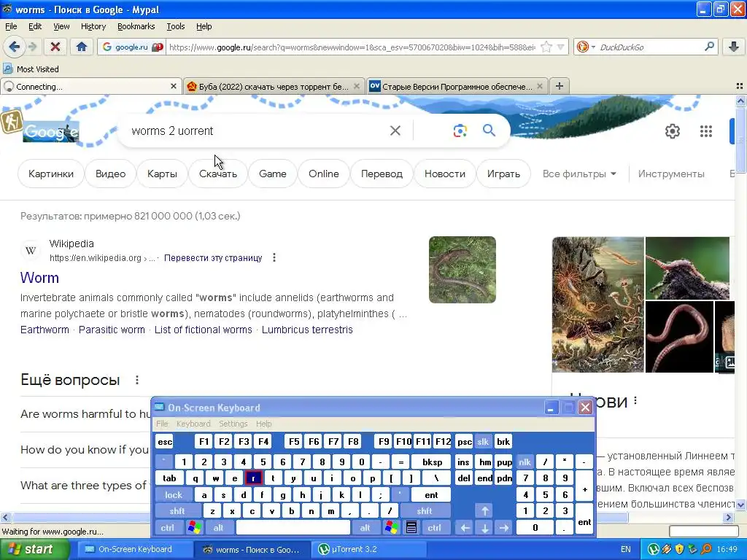Click the security shield tray icon
This screenshot has width=747, height=560.
pyautogui.click(x=679, y=550)
